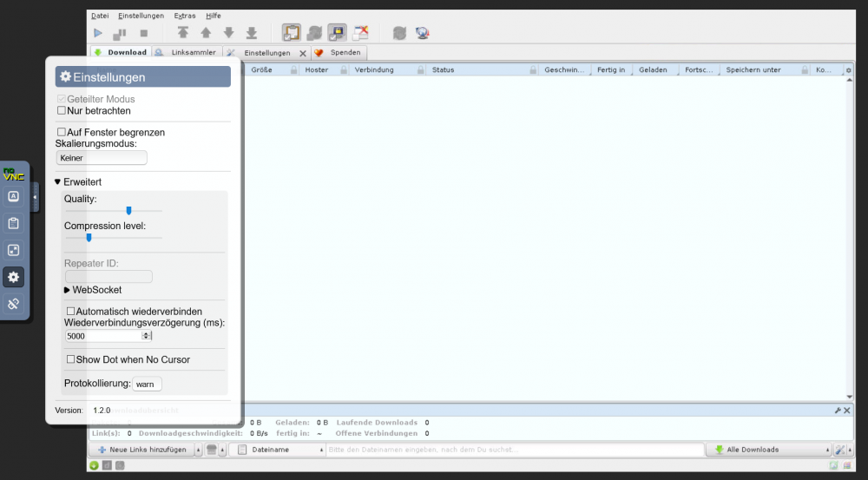Move selection down with the down-arrow icon
The image size is (868, 480).
pos(228,33)
